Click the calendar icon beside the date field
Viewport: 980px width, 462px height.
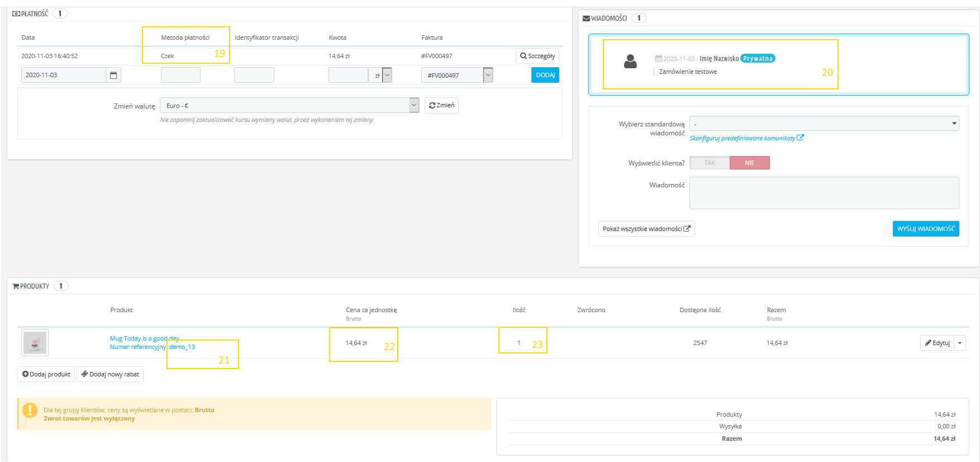tap(113, 75)
